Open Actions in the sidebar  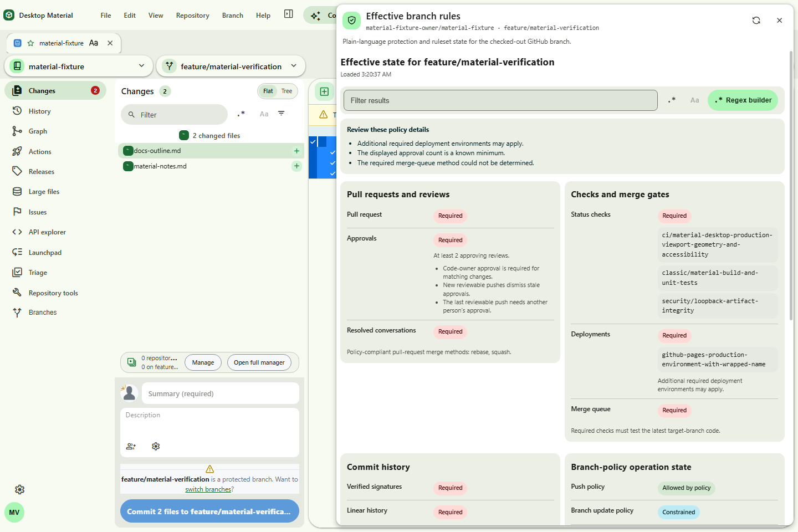55,152
